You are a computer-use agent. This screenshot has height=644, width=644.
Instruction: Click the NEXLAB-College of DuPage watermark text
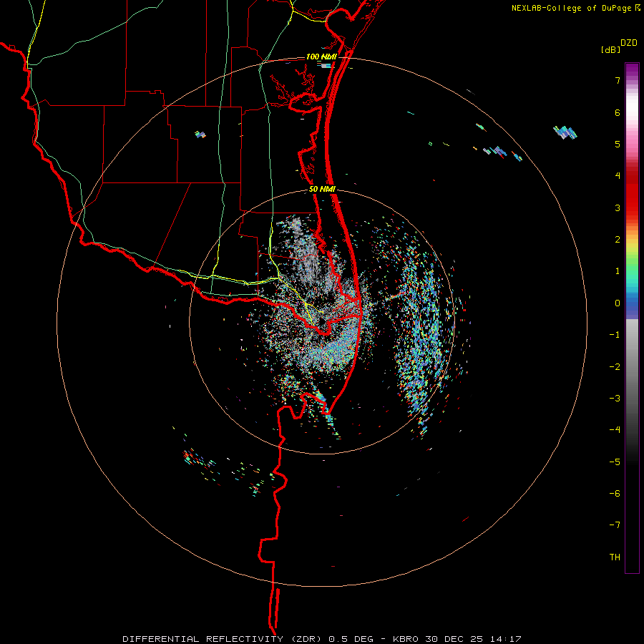pos(575,8)
